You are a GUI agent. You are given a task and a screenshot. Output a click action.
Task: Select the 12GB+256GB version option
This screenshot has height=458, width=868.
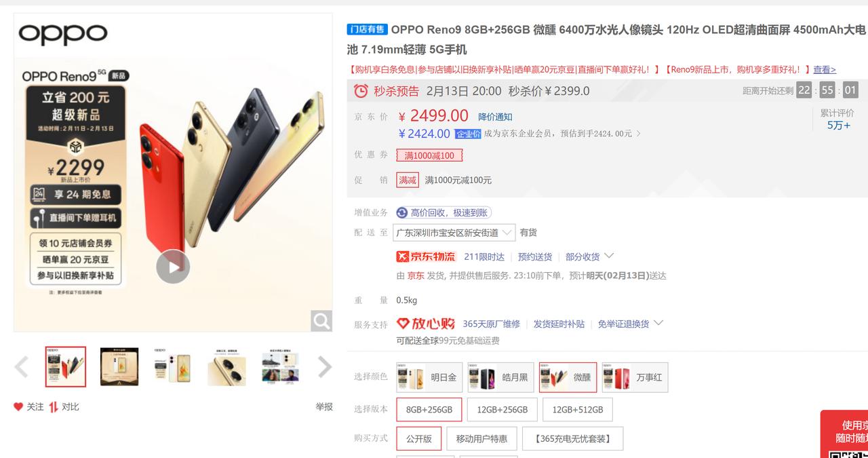point(502,410)
